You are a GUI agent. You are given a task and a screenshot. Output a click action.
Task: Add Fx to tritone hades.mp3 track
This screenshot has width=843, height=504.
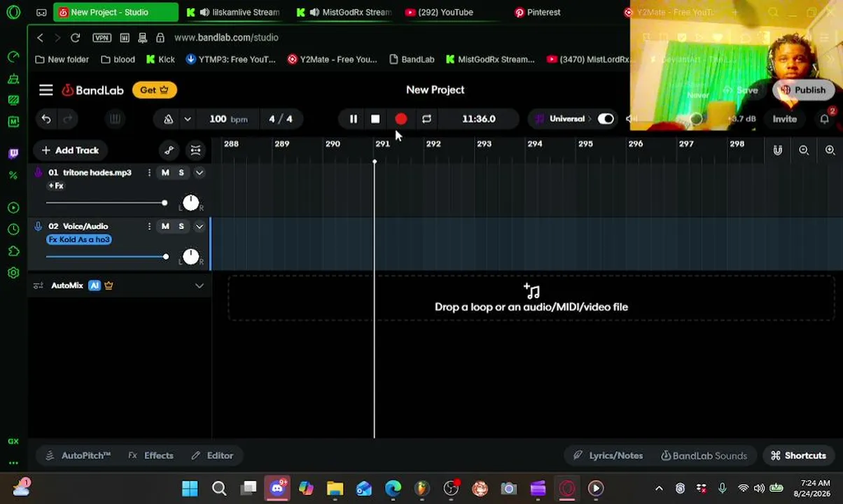(56, 185)
